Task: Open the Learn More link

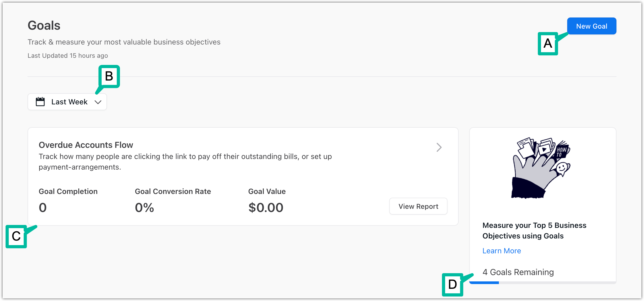Action: (502, 251)
